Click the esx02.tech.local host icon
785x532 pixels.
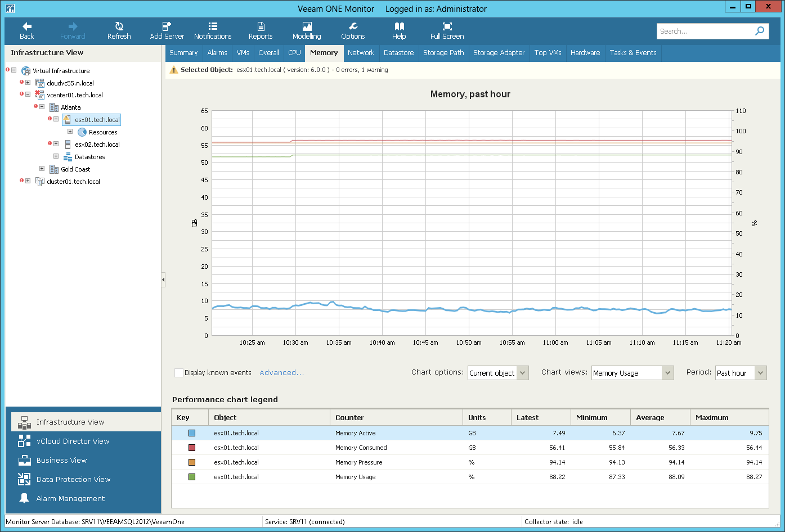[x=68, y=145]
